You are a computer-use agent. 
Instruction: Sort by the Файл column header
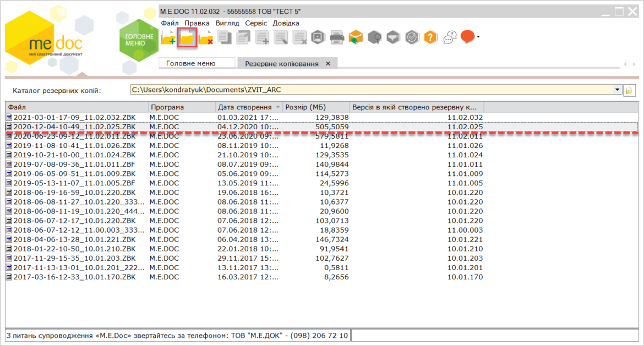click(x=77, y=107)
